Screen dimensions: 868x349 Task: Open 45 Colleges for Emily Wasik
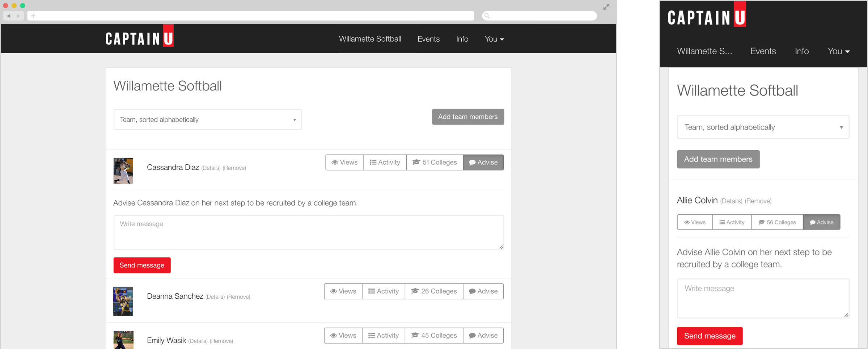tap(434, 335)
